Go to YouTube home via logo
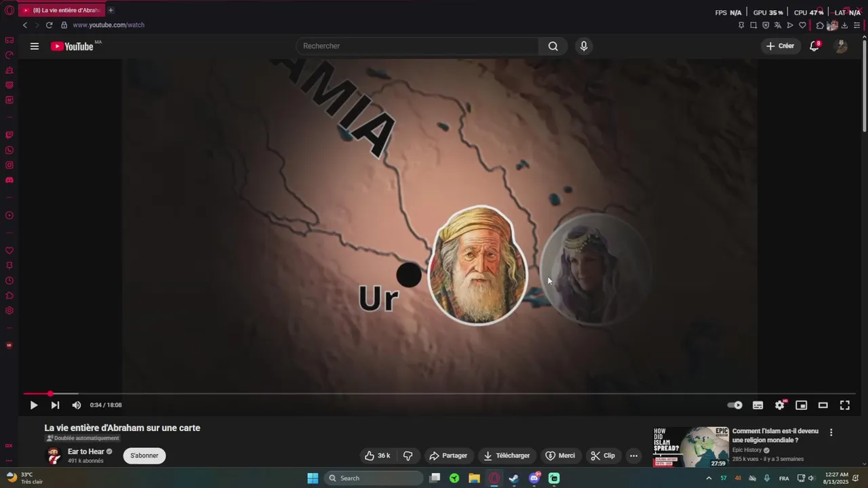Viewport: 868px width, 488px height. (x=72, y=46)
